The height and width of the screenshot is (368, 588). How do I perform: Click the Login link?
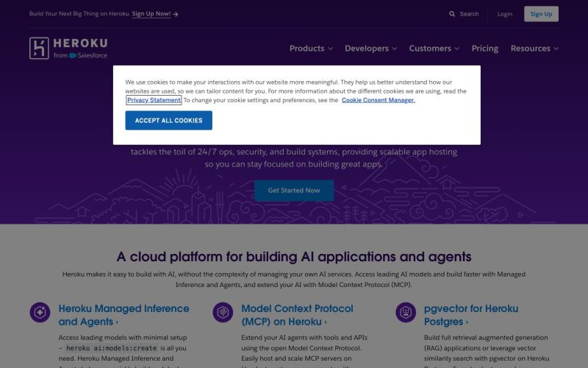click(505, 14)
